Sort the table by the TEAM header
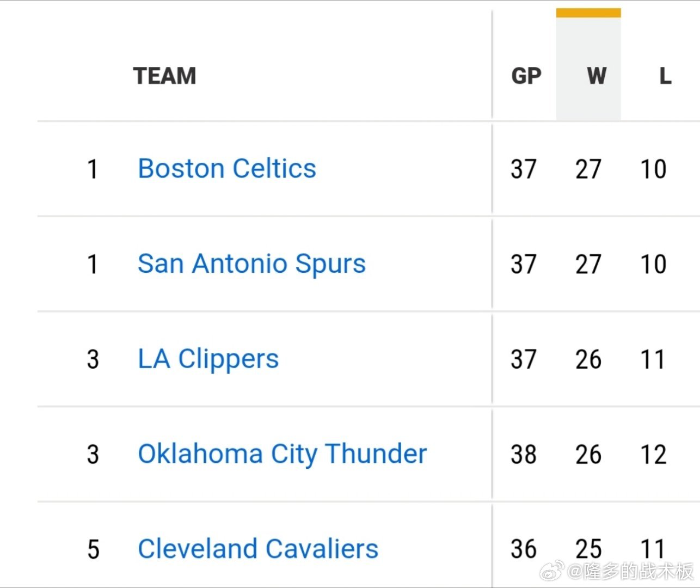Image resolution: width=700 pixels, height=588 pixels. [x=164, y=76]
